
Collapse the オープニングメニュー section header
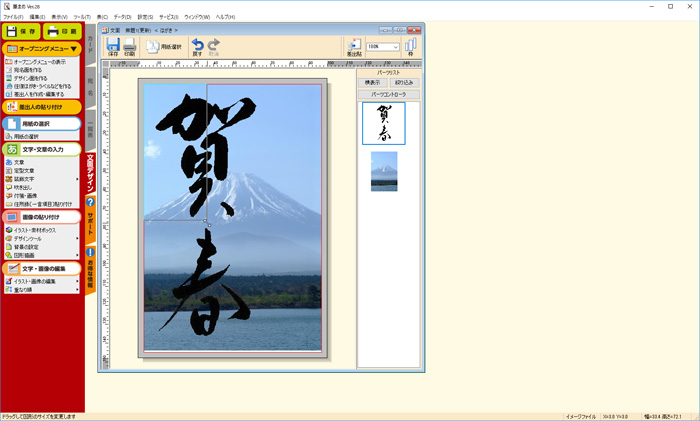(74, 48)
